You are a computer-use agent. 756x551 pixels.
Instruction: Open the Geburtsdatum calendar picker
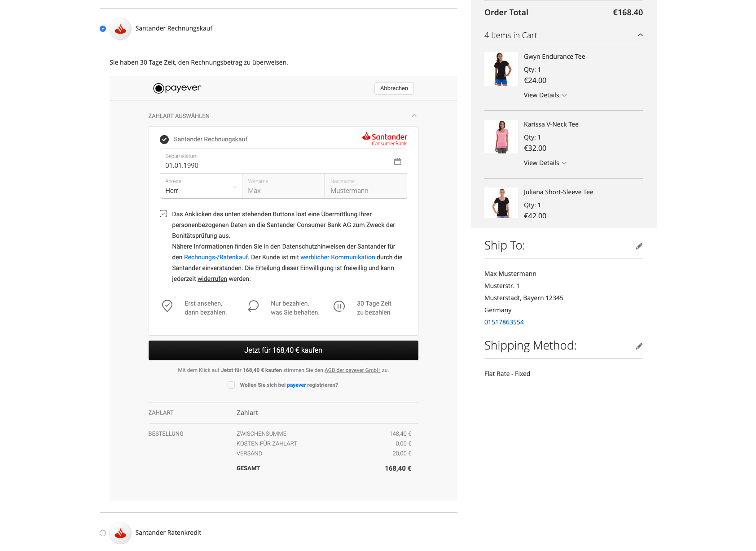click(398, 162)
